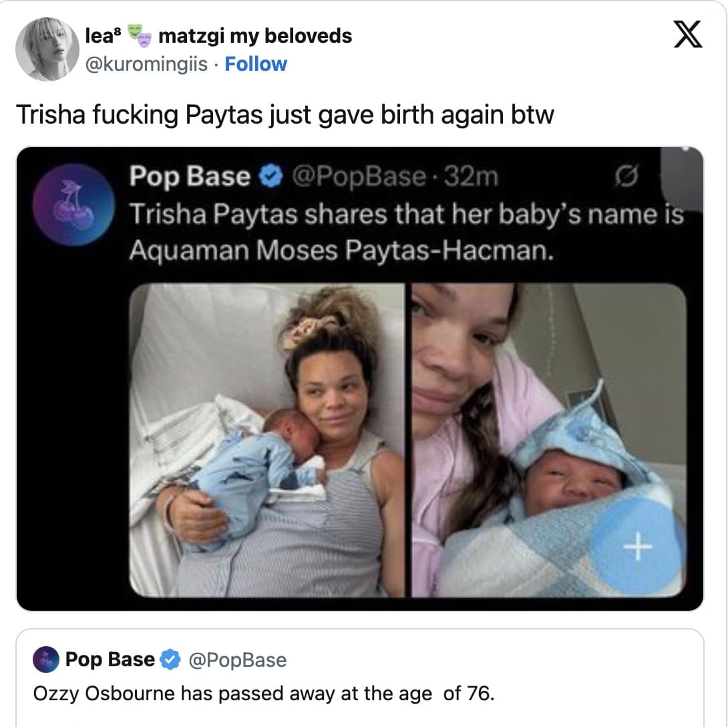Open right photo of baby in blue hat
Image resolution: width=728 pixels, height=727 pixels.
pyautogui.click(x=548, y=440)
